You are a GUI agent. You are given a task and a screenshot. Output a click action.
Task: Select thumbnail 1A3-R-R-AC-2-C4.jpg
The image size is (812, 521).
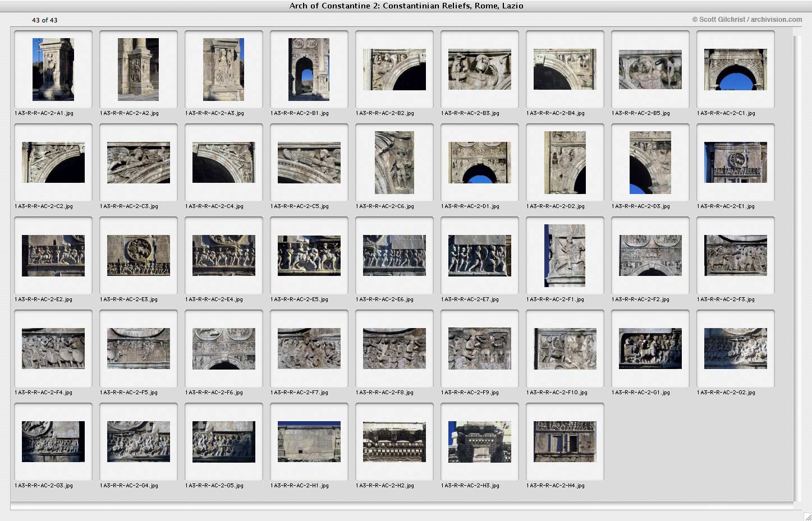pos(224,163)
